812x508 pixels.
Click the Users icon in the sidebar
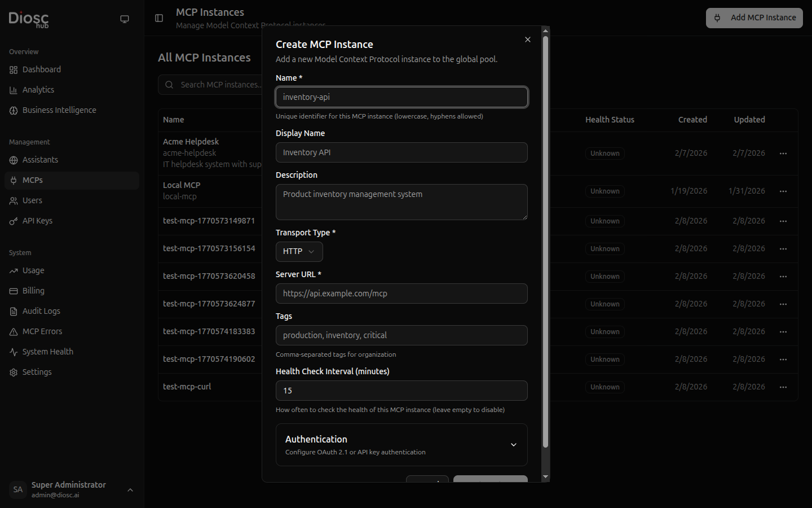[x=14, y=200]
